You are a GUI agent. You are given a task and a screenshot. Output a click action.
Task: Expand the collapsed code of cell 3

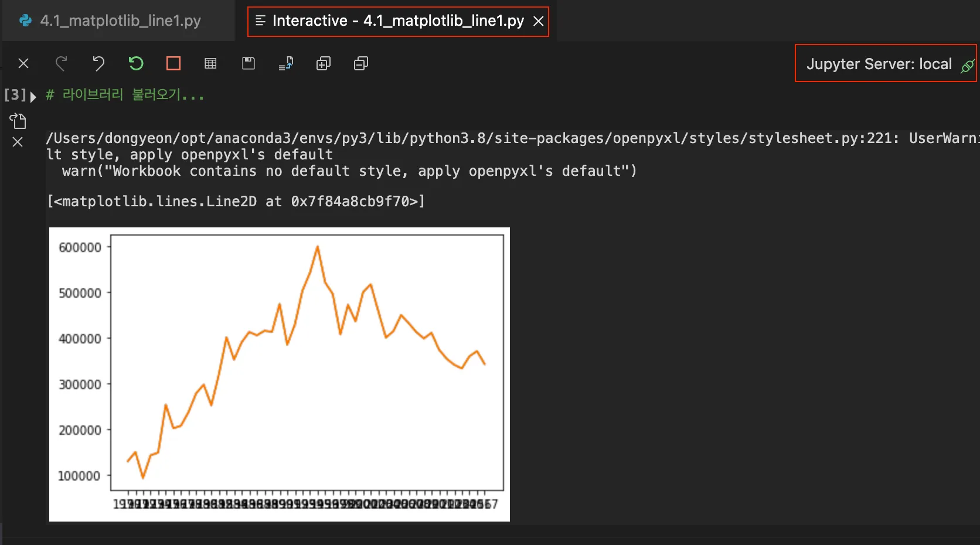tap(33, 96)
